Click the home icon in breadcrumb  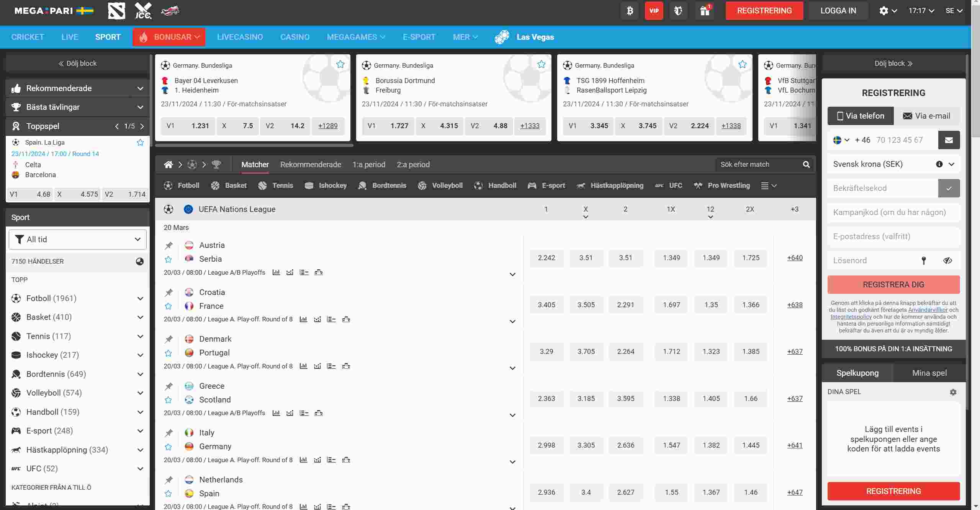coord(168,165)
